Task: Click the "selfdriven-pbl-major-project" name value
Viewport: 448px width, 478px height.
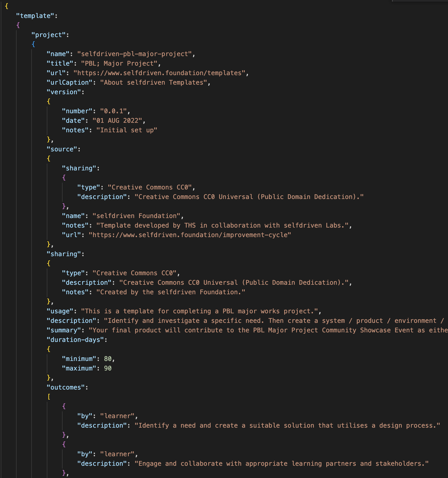Action: pyautogui.click(x=135, y=54)
